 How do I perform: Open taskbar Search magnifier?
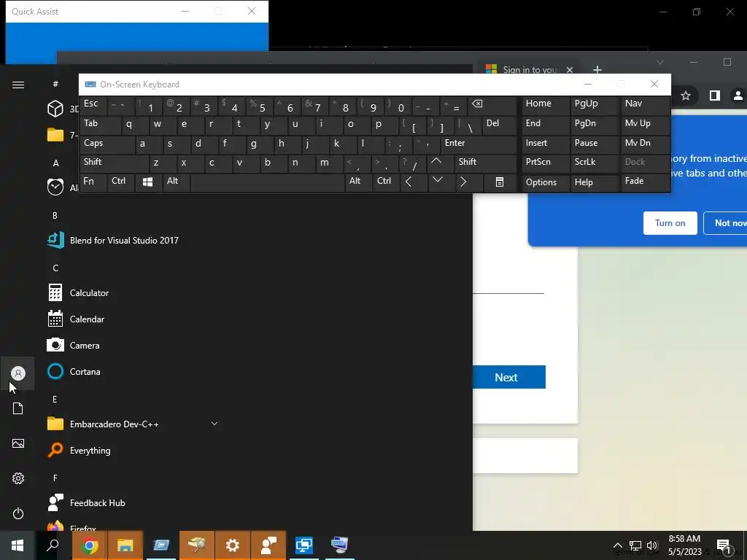[53, 545]
